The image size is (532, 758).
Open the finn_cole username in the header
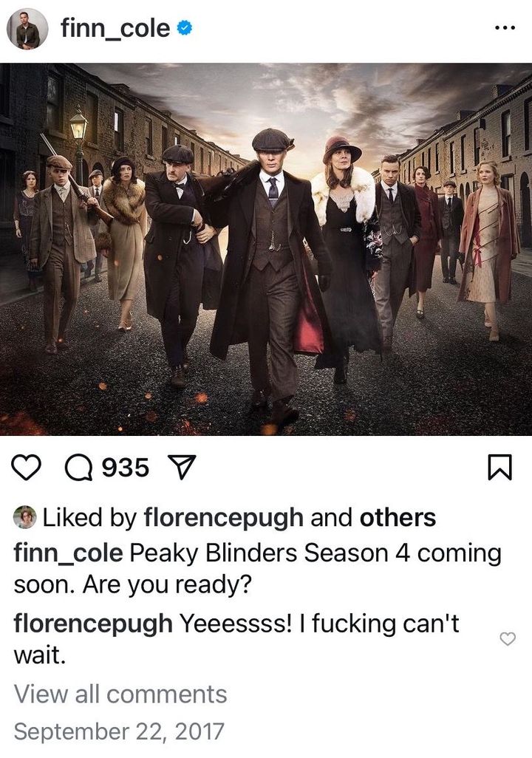click(115, 29)
